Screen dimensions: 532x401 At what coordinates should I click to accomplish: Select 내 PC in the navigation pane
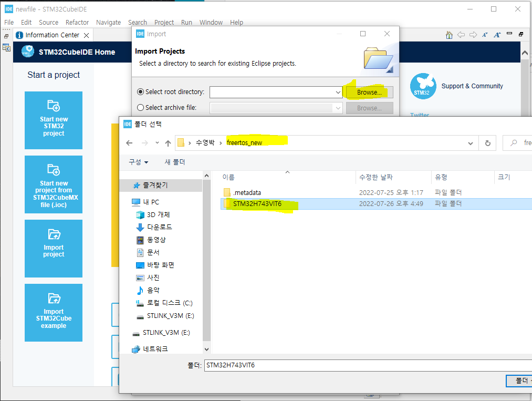click(x=151, y=202)
